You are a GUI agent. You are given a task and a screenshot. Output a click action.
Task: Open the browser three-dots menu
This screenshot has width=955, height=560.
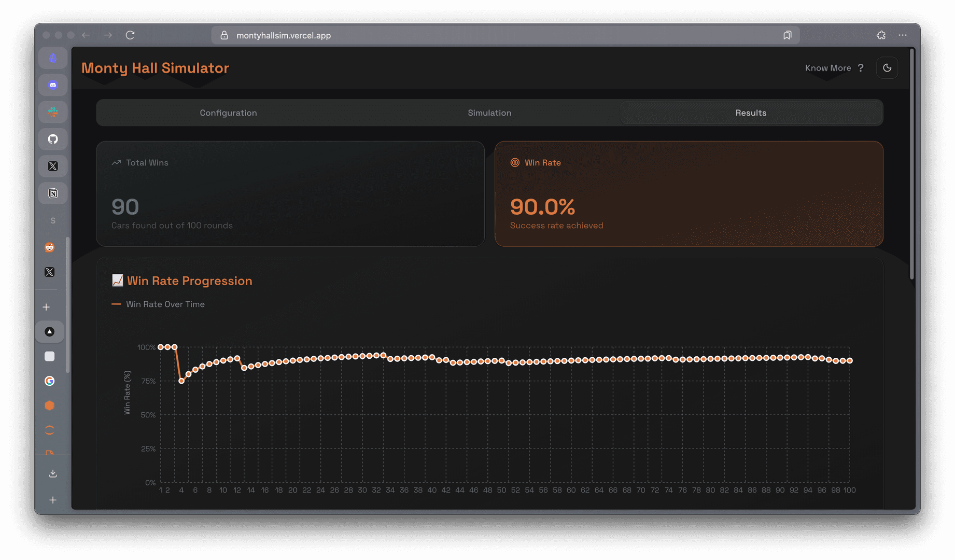pos(903,35)
